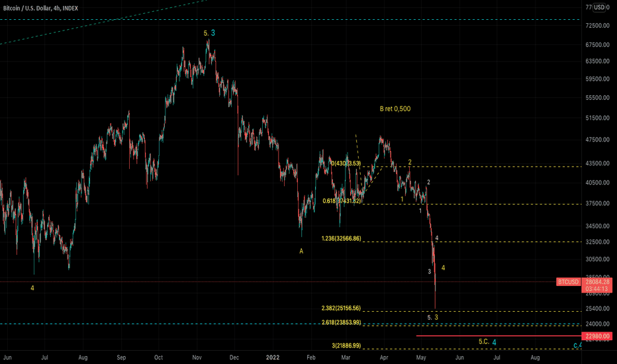Click the 32500.00 price axis label
The height and width of the screenshot is (364, 617).
(597, 242)
